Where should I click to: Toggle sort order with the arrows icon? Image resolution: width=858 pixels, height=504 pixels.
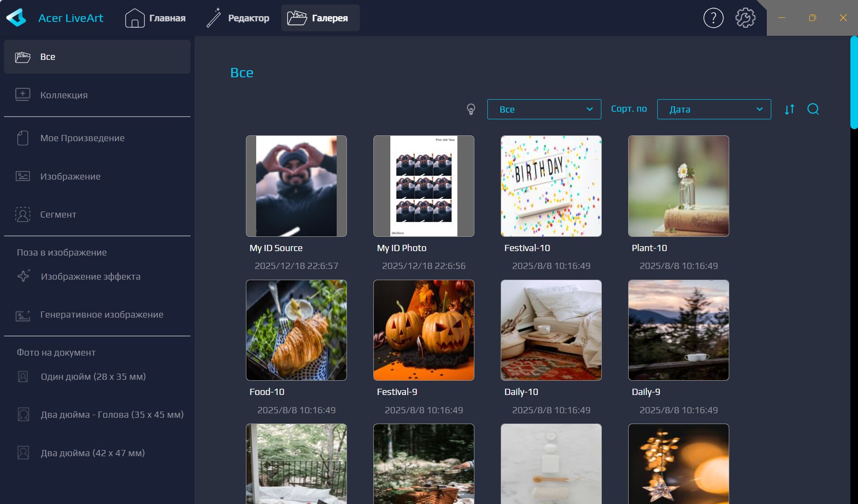click(x=790, y=109)
